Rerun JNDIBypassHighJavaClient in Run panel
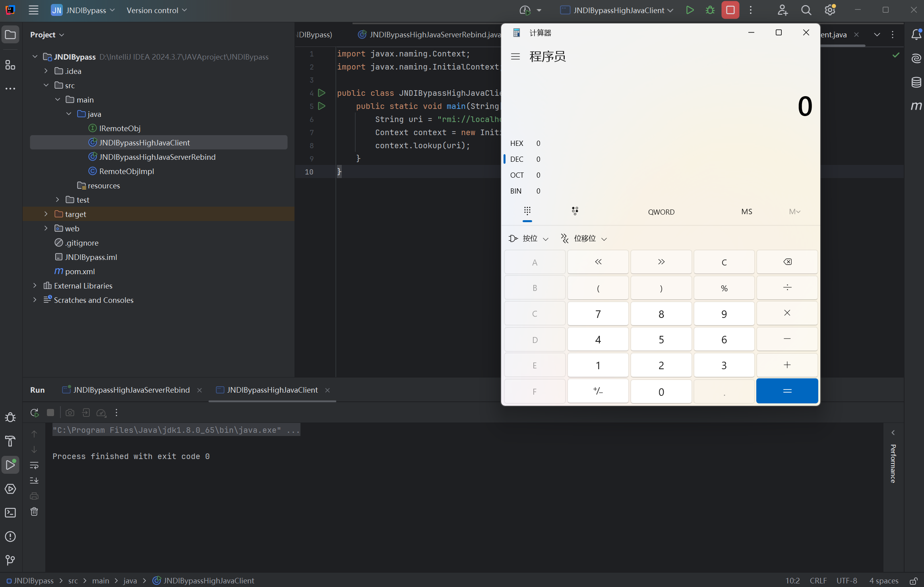924x587 pixels. [x=35, y=413]
